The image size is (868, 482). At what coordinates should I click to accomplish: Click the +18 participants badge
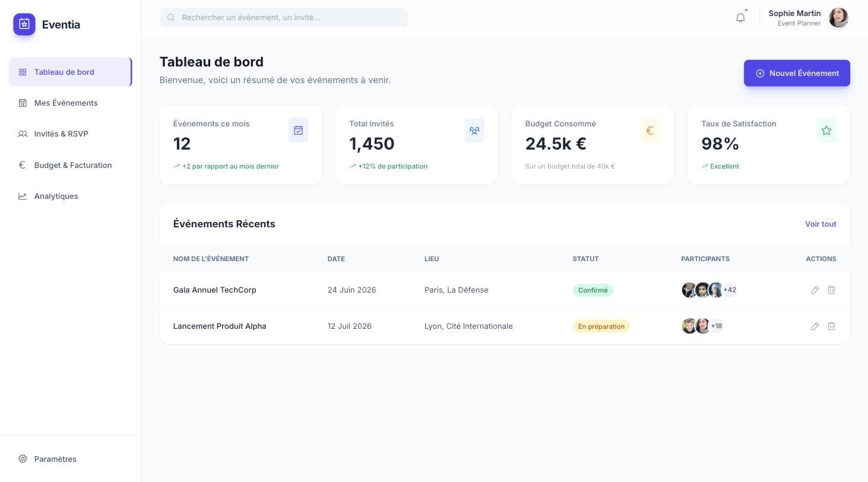(717, 326)
